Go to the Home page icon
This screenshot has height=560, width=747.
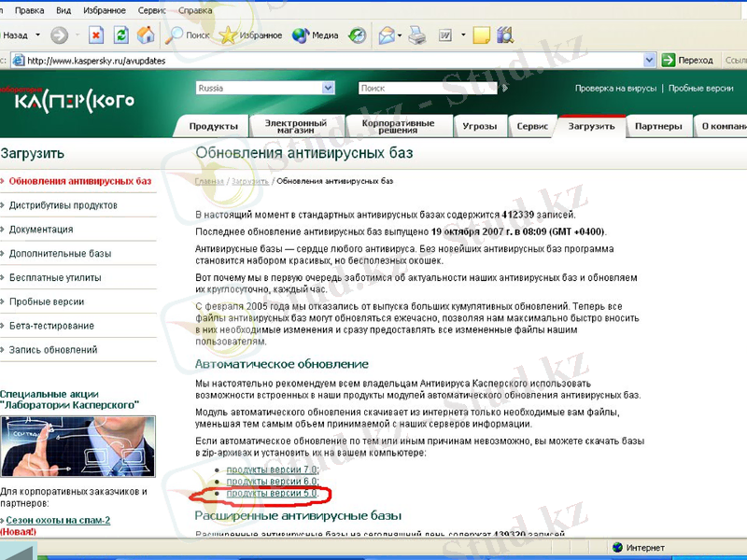pos(146,35)
